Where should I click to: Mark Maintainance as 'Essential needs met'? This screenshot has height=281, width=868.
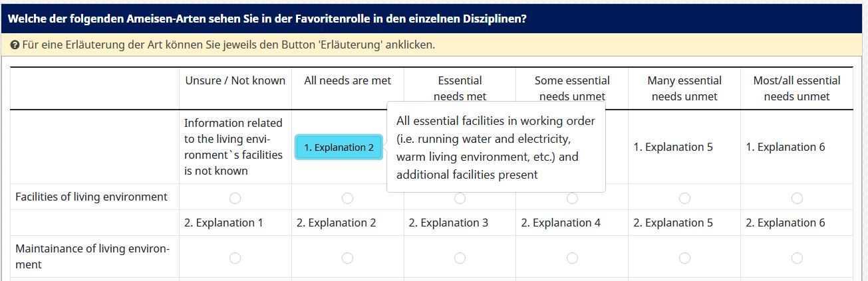point(460,258)
